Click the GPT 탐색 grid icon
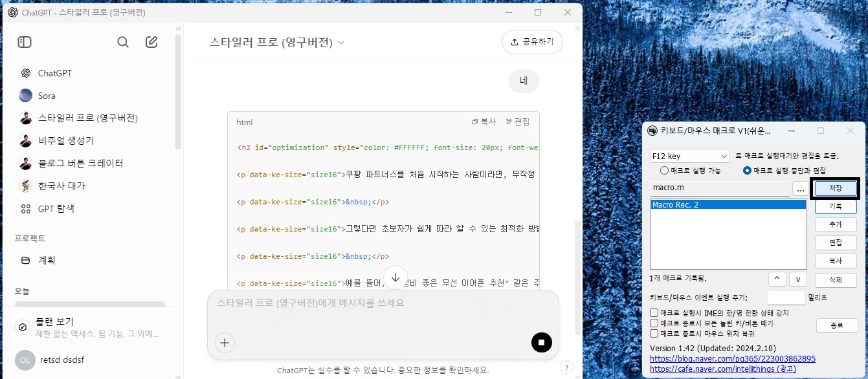 coord(26,209)
